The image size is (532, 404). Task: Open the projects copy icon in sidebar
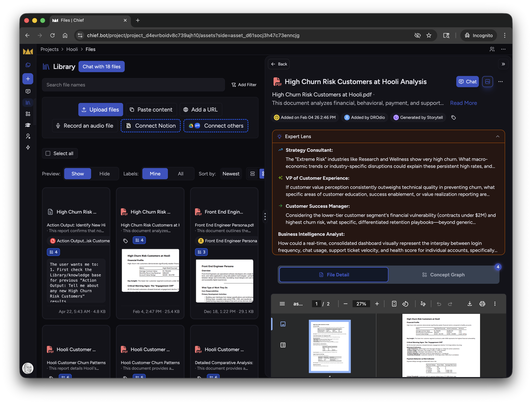tap(28, 65)
